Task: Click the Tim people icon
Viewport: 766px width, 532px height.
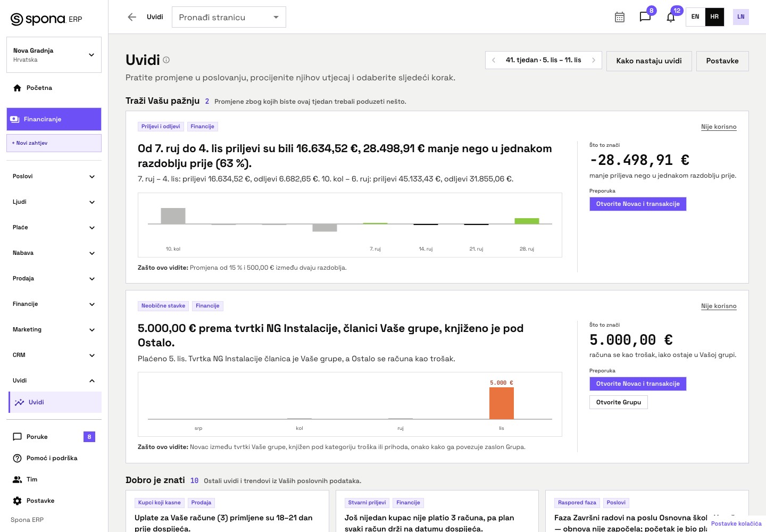Action: tap(17, 479)
